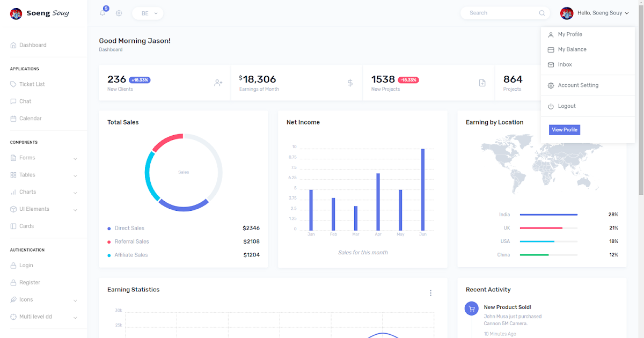
Task: Toggle Affiliate Sales in the Total Sales legend
Action: [130, 255]
